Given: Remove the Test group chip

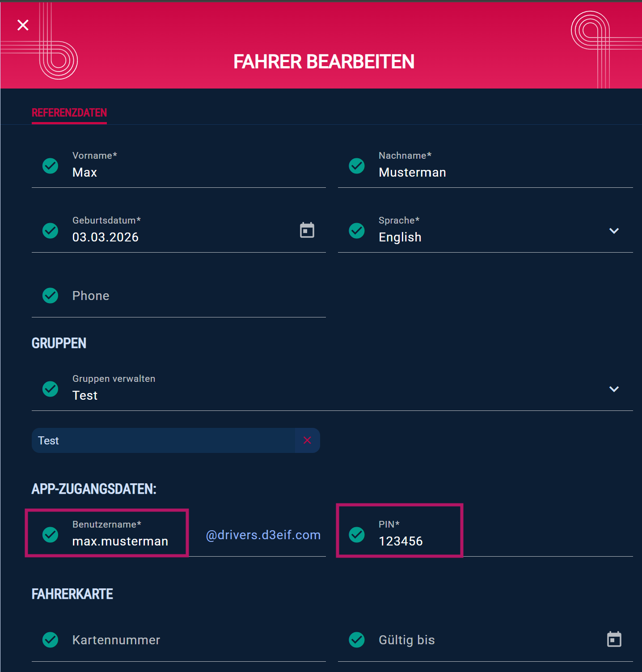Looking at the screenshot, I should (307, 440).
